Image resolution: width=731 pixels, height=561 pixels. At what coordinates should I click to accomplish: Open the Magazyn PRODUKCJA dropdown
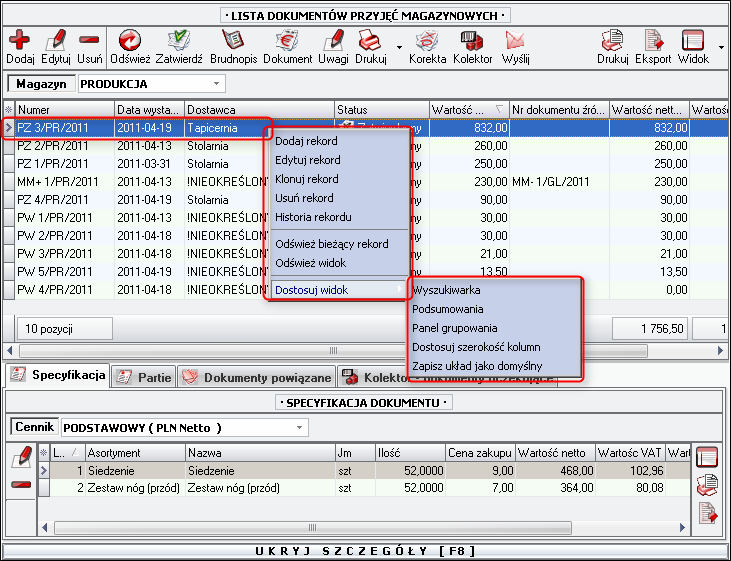coord(217,84)
